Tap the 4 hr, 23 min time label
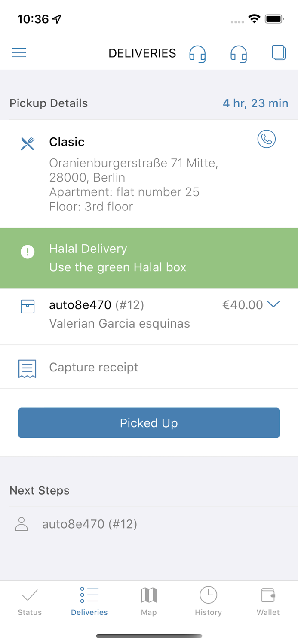The width and height of the screenshot is (298, 644). [255, 103]
